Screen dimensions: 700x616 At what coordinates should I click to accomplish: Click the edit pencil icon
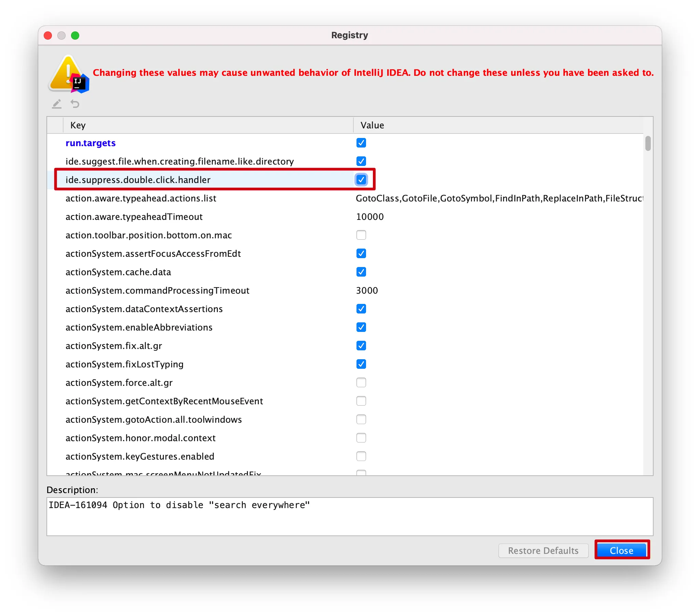pyautogui.click(x=57, y=104)
